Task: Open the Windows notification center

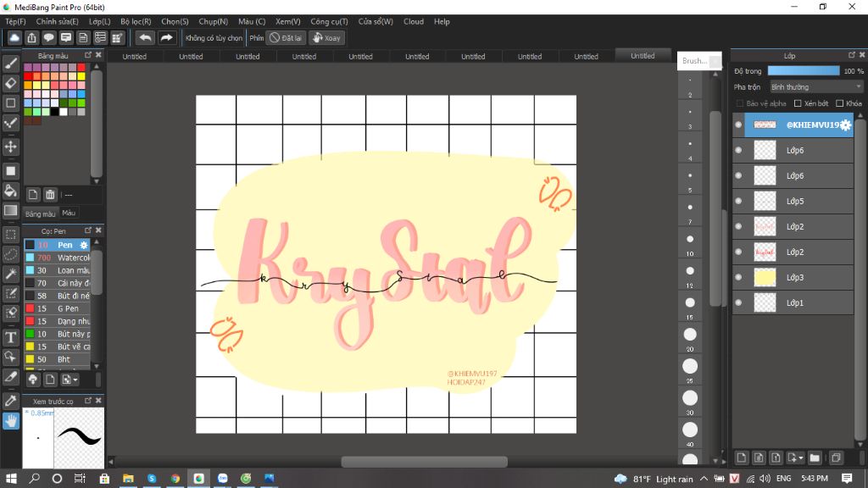Action: (x=847, y=479)
